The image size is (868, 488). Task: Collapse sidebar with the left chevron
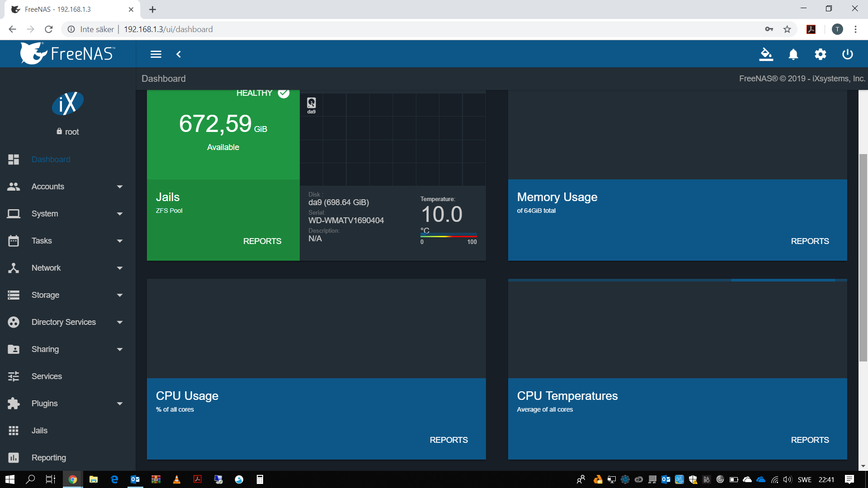[x=179, y=54]
